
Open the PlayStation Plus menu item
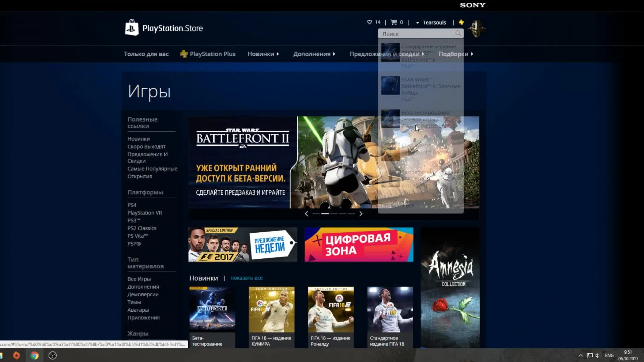pos(213,54)
